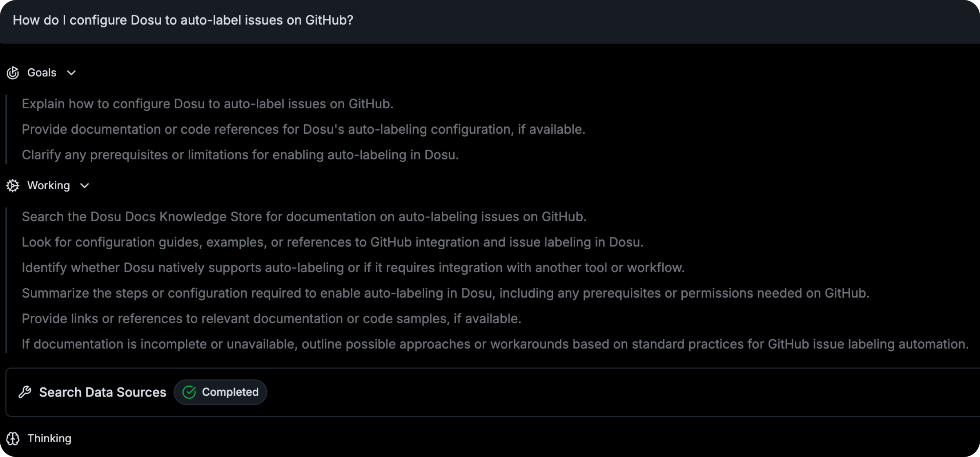Open the Working dropdown chevron
This screenshot has height=457, width=980.
coord(85,186)
